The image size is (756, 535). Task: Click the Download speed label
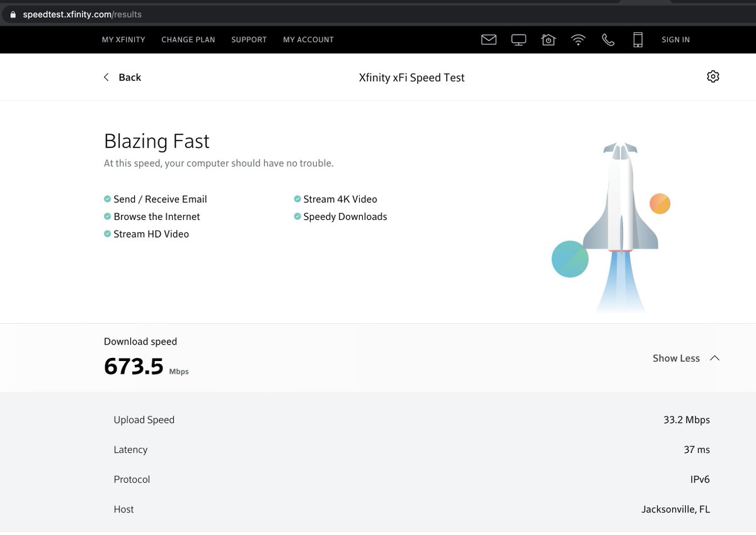[140, 342]
